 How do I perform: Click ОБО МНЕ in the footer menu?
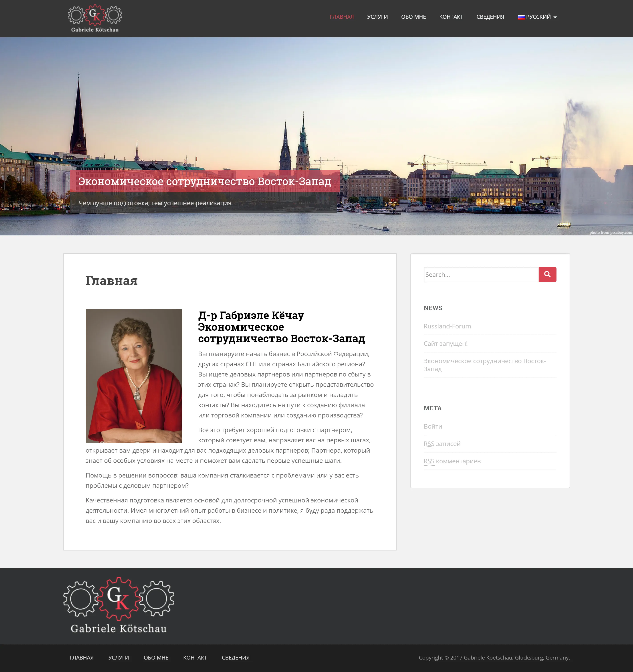(156, 658)
